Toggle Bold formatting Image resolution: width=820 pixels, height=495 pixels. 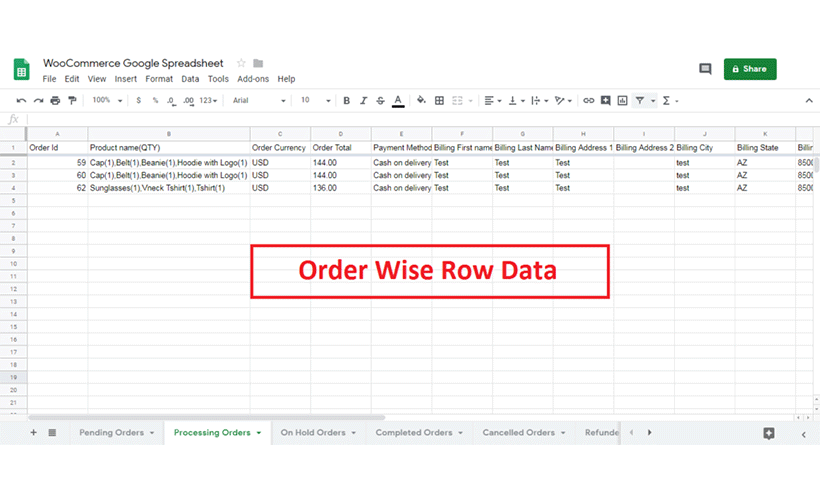tap(346, 100)
